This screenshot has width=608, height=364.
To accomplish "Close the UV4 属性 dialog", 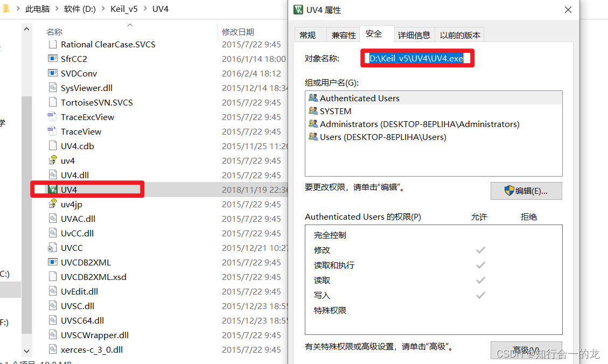I will click(568, 10).
